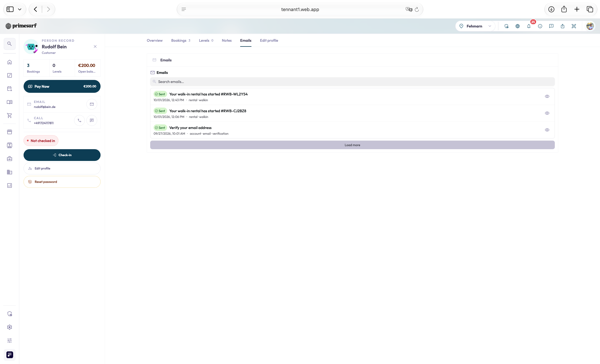Open settings gear in bottom sidebar
This screenshot has width=600, height=364.
pyautogui.click(x=9, y=327)
